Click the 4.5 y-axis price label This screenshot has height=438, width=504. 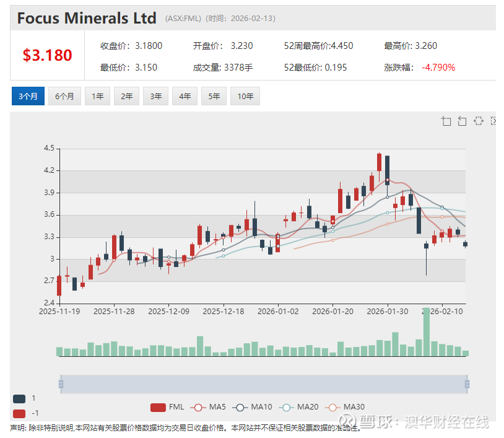(49, 148)
